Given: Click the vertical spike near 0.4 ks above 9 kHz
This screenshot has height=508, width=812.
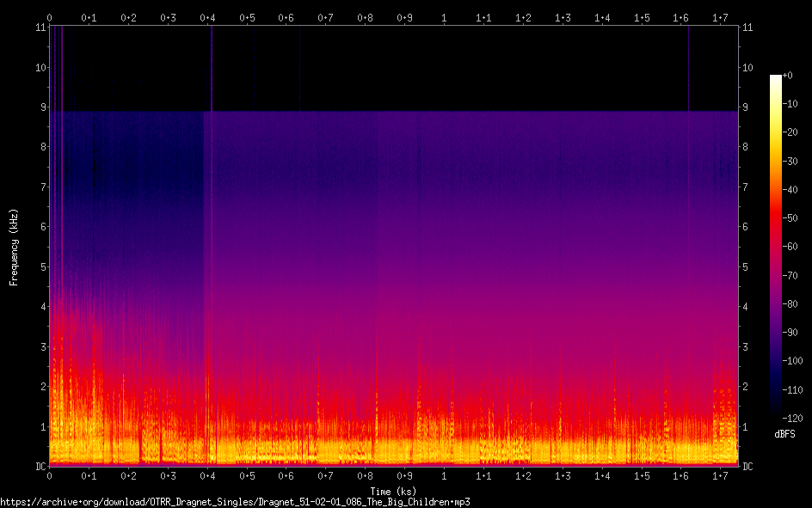Looking at the screenshot, I should coord(212,69).
